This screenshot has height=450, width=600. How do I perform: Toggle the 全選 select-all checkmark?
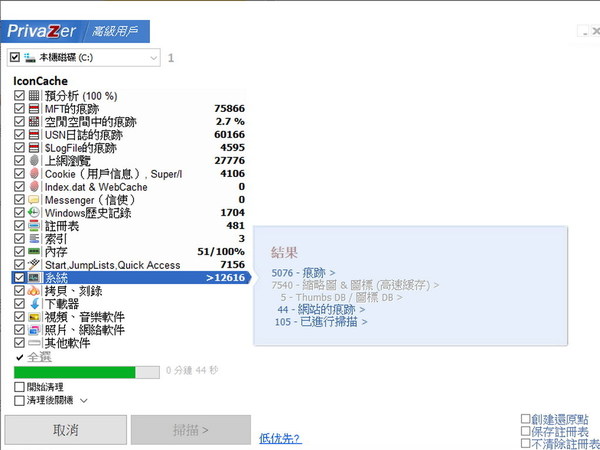tap(20, 357)
